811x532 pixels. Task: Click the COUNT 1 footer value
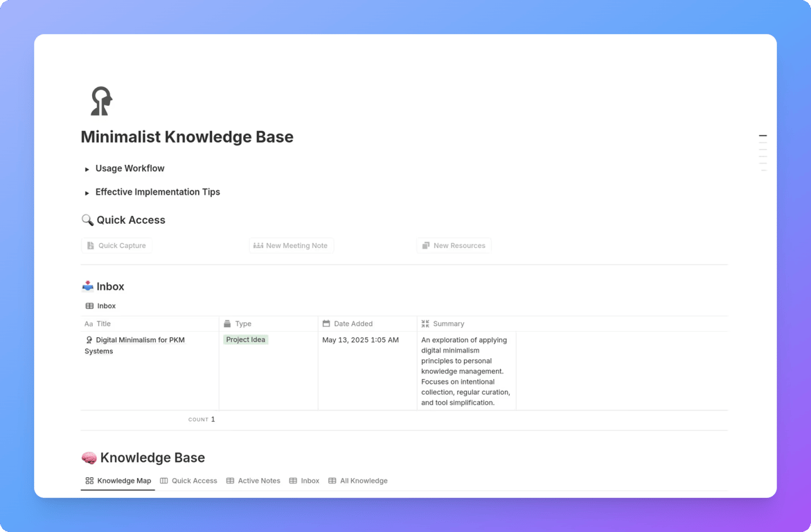(202, 419)
